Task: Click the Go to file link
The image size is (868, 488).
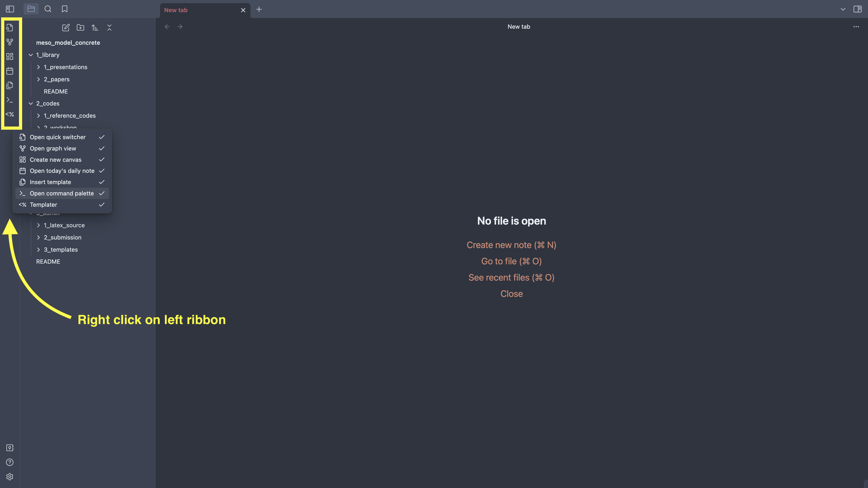Action: point(511,261)
